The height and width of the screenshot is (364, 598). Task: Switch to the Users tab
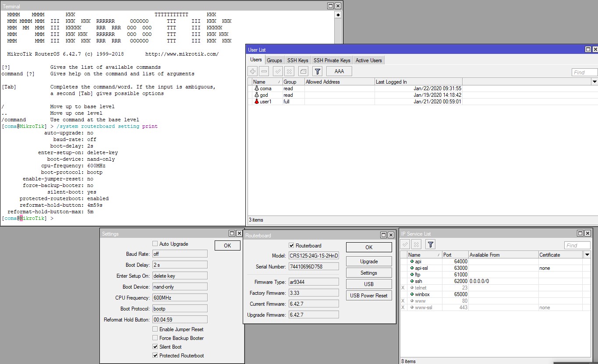(x=256, y=60)
